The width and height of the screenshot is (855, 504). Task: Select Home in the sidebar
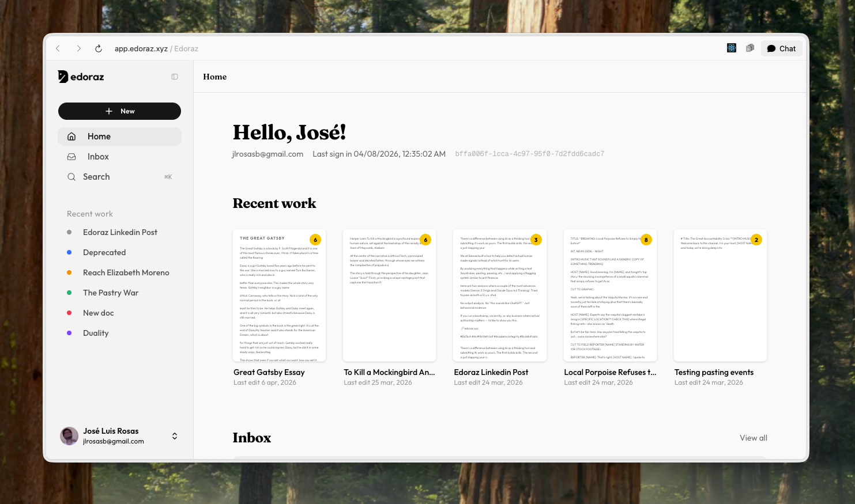(119, 137)
